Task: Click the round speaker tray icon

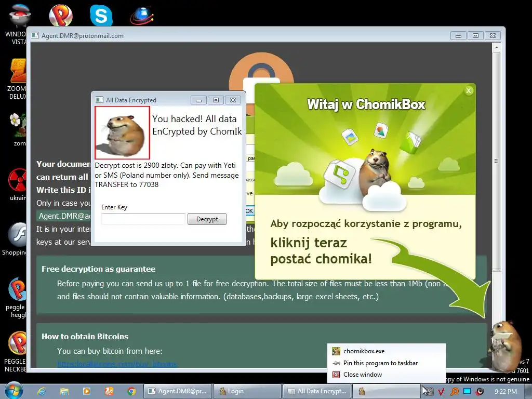Action: 480,392
